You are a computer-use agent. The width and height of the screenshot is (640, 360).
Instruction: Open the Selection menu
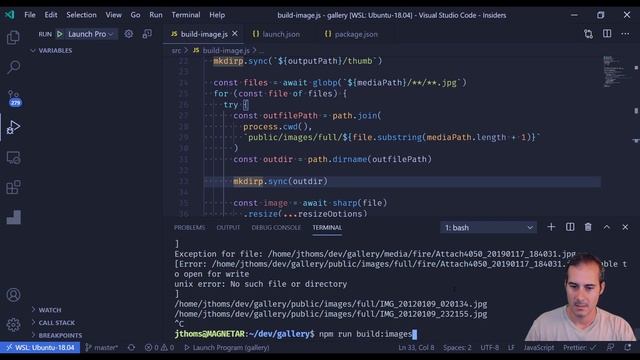81,15
